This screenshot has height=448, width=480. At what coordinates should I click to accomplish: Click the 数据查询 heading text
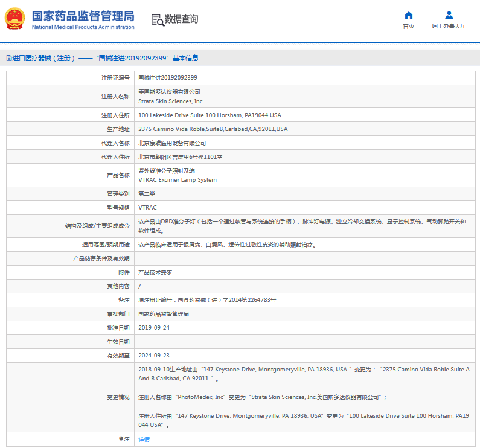coord(181,19)
